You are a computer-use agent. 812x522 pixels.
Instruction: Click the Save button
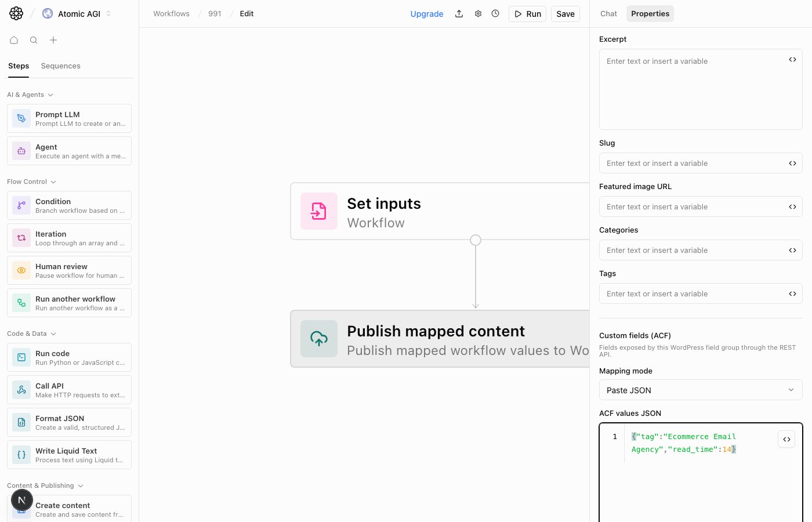[x=565, y=14]
